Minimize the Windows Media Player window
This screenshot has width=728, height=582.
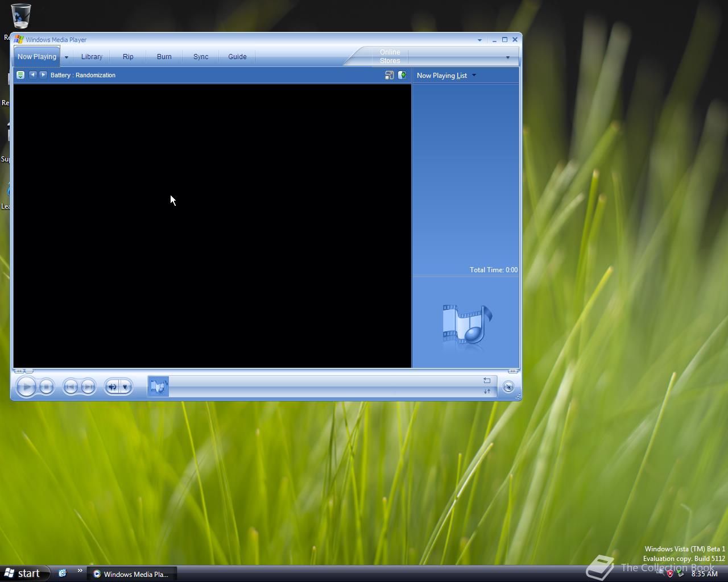494,40
